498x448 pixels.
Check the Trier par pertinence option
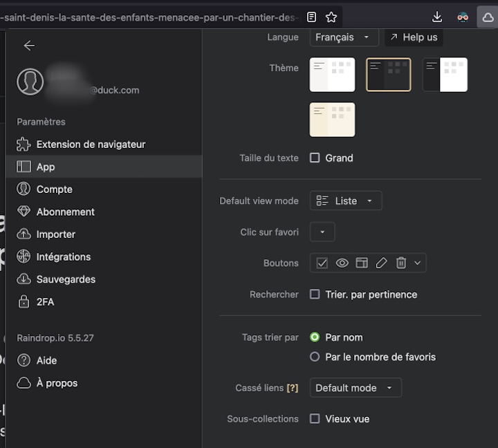click(315, 295)
